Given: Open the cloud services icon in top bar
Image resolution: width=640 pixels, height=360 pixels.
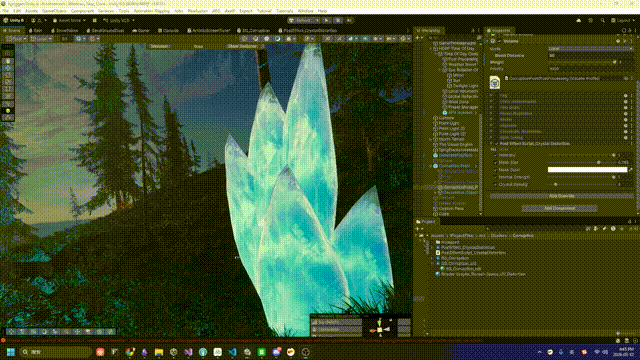Looking at the screenshot, I should point(578,20).
